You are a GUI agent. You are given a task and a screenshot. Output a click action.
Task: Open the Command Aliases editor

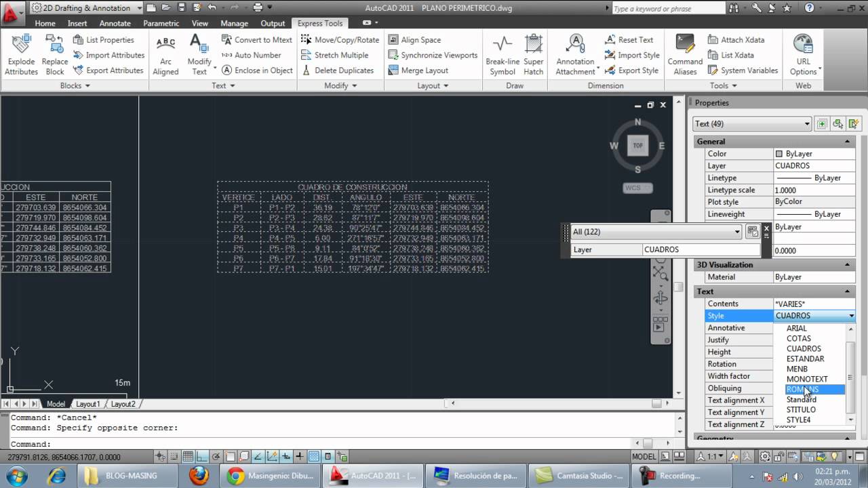coord(684,55)
